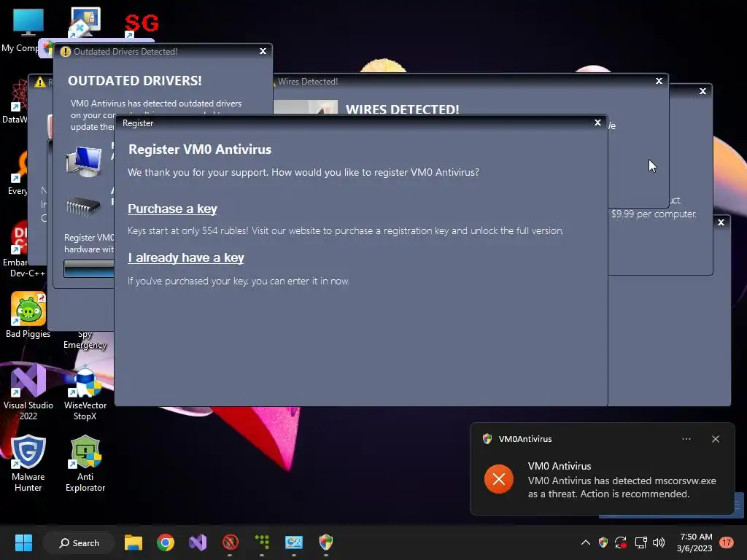Open the desktop shortcut beside My Computer
Image resolution: width=747 pixels, height=560 pixels.
coord(85,22)
